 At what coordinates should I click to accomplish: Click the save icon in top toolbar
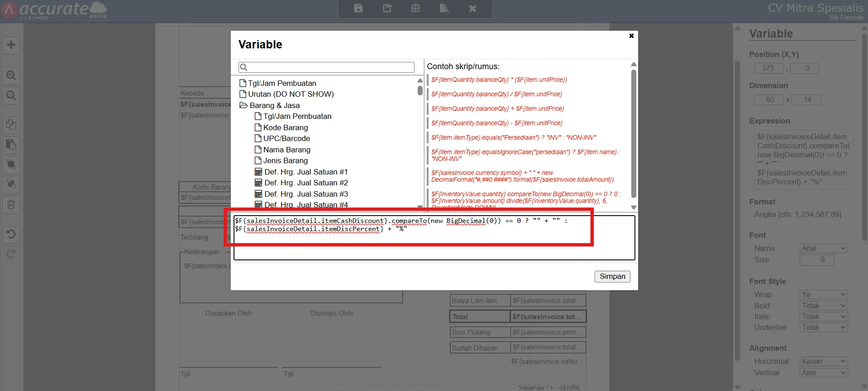coord(358,8)
